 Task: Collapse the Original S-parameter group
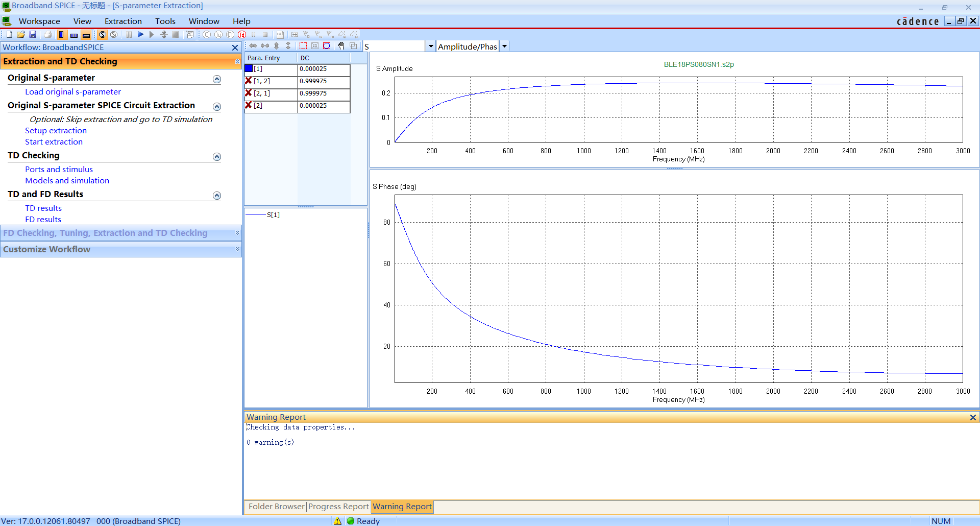217,79
